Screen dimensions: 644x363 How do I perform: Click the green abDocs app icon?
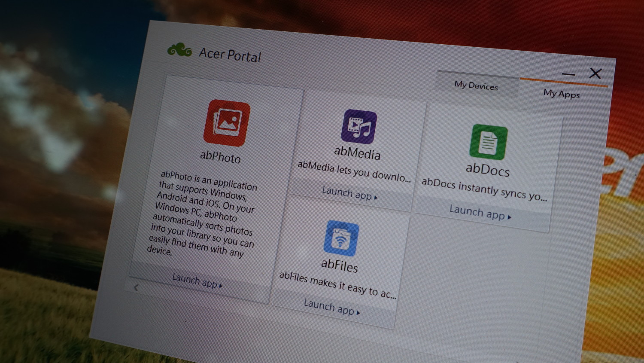[x=489, y=142]
